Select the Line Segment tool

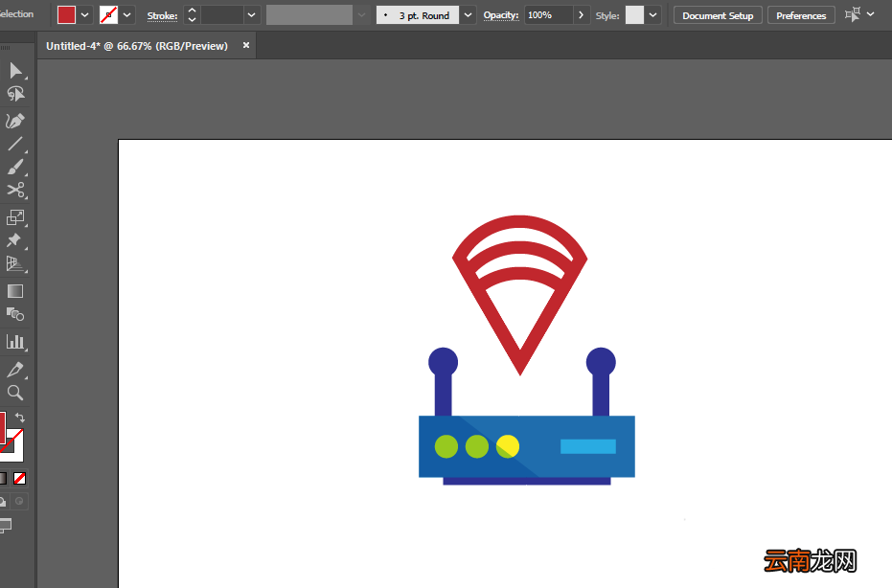(15, 144)
